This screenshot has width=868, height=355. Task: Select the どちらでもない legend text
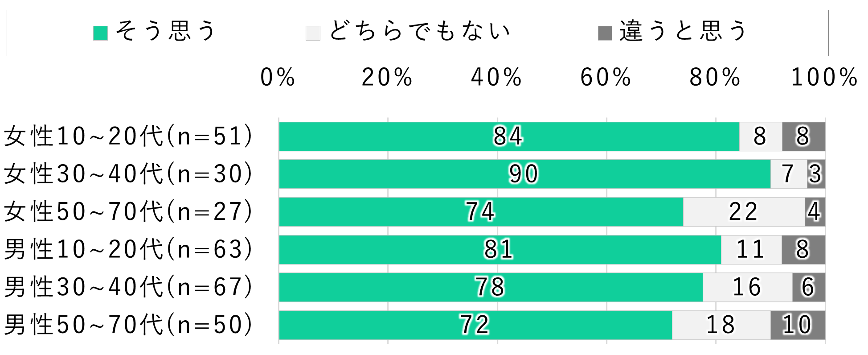(420, 31)
